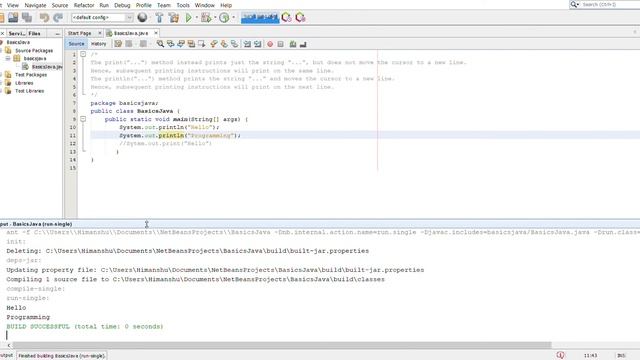Open the Team menu
This screenshot has height=360, width=640.
(x=164, y=5)
